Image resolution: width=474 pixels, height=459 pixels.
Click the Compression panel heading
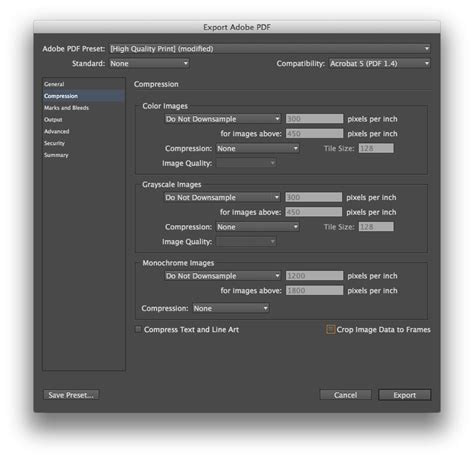click(x=156, y=84)
